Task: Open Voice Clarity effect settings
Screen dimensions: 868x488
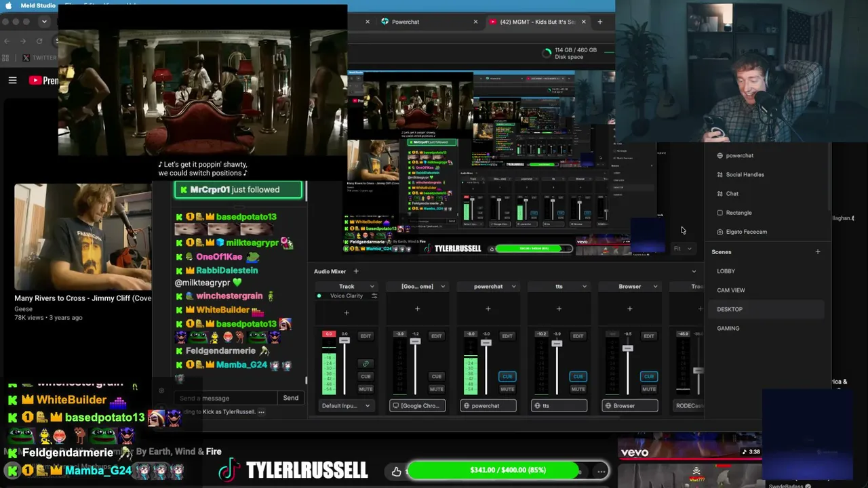Action: pyautogui.click(x=374, y=296)
